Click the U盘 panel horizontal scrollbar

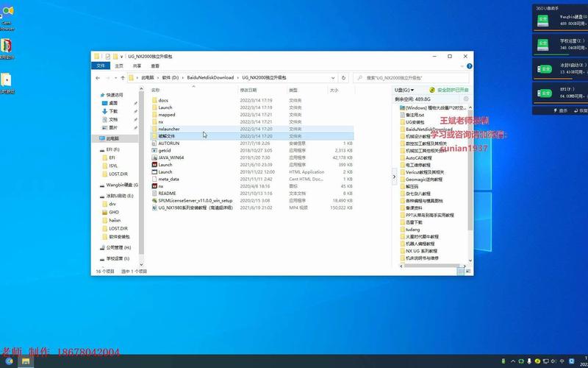[x=433, y=266]
